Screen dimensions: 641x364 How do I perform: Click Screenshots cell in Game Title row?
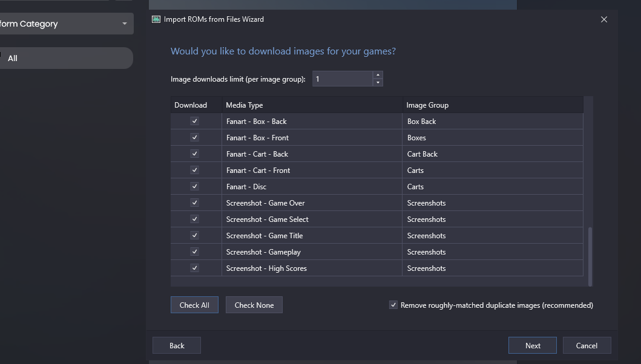[493, 236]
